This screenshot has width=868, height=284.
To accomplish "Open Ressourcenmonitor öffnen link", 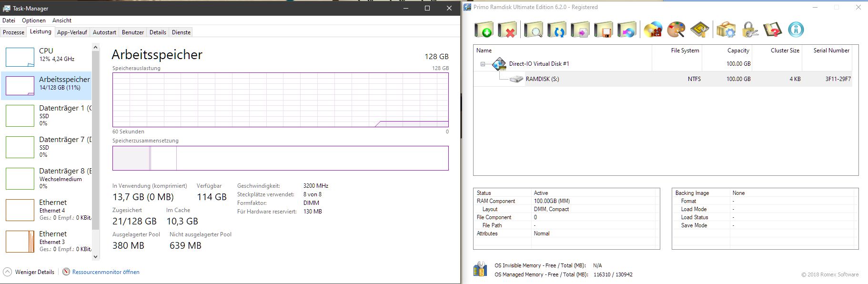I will (106, 272).
